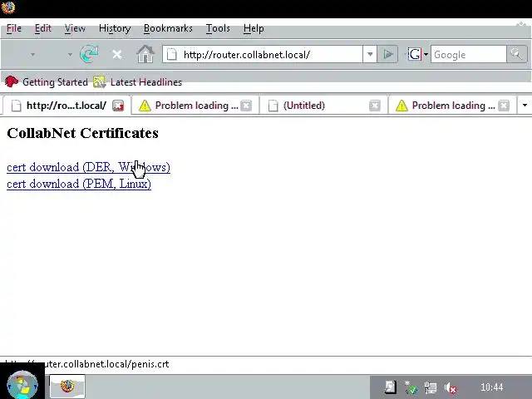The width and height of the screenshot is (532, 399).
Task: Click the search magnifier button
Action: [516, 54]
